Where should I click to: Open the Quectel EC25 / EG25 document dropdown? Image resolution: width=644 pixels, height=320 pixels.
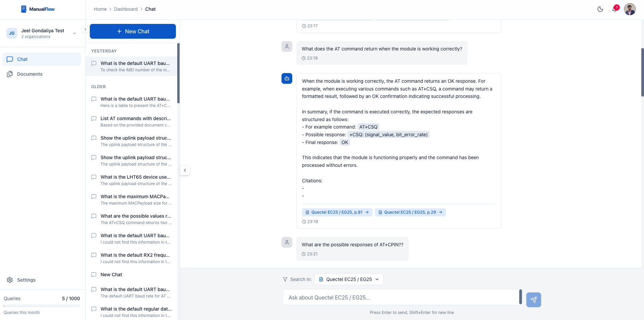(x=348, y=279)
